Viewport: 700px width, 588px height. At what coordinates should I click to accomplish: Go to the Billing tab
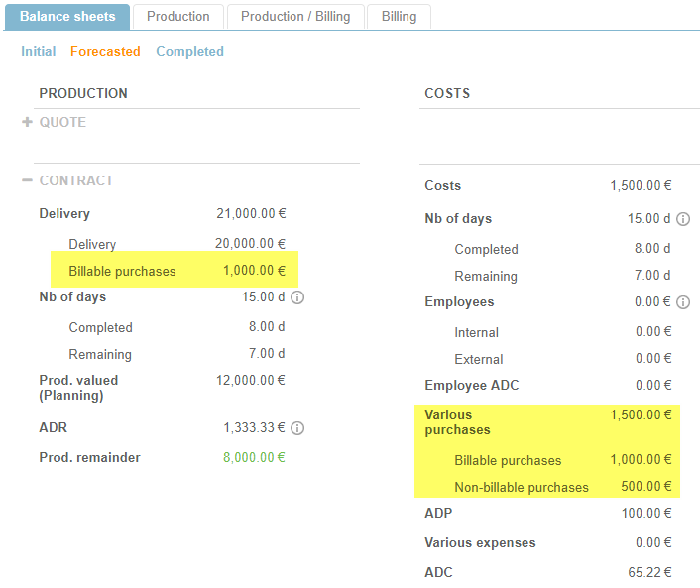pos(399,16)
